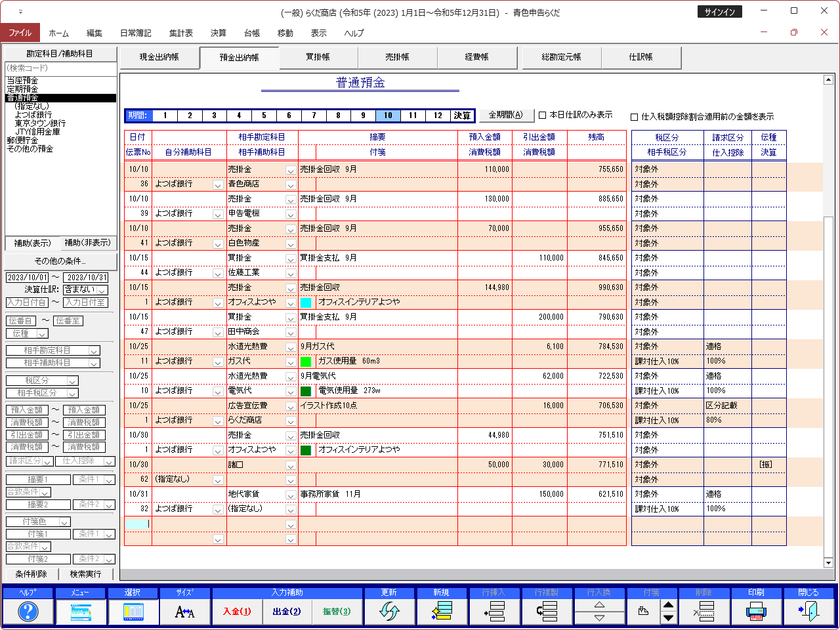Switch to 経費帳 tab
Viewport: 840px width, 630px height.
click(x=477, y=57)
